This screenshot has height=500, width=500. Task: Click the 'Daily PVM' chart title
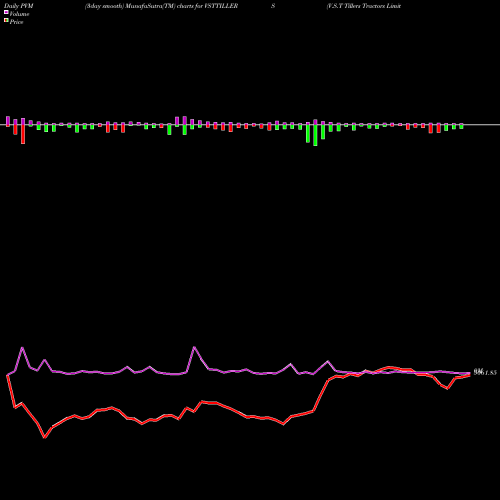[19, 6]
